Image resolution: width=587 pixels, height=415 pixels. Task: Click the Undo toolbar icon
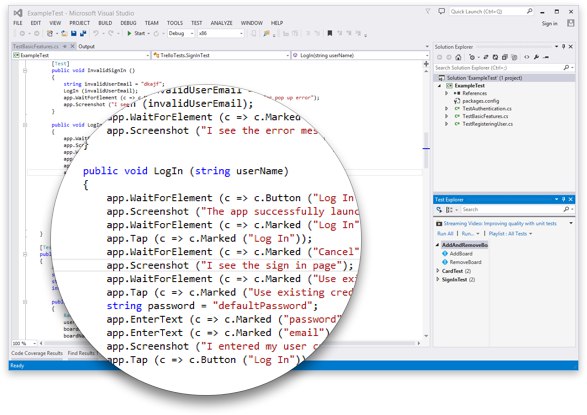96,33
